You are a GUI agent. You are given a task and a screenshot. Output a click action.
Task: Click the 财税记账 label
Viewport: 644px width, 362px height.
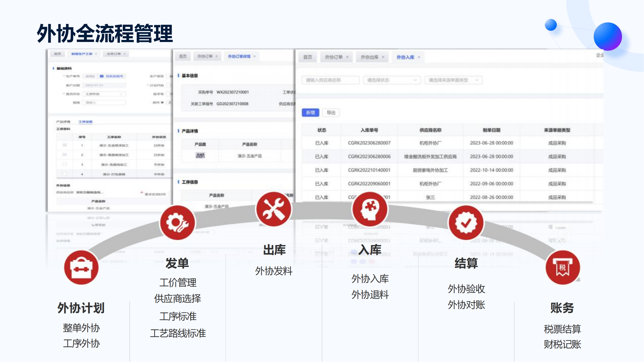pos(562,345)
